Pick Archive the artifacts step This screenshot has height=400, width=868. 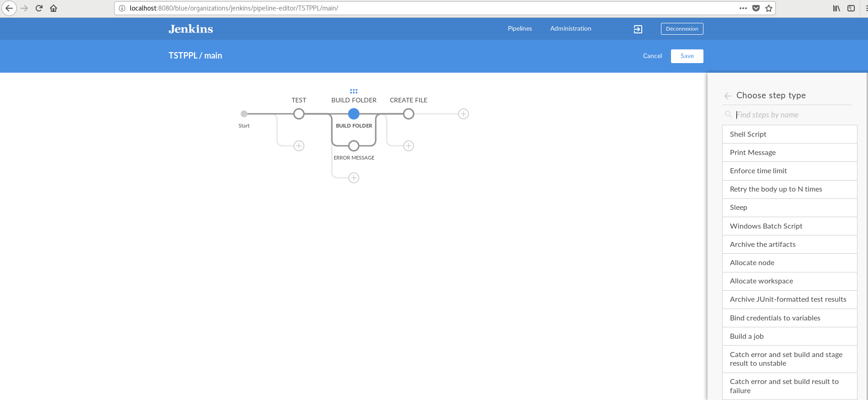(x=789, y=245)
